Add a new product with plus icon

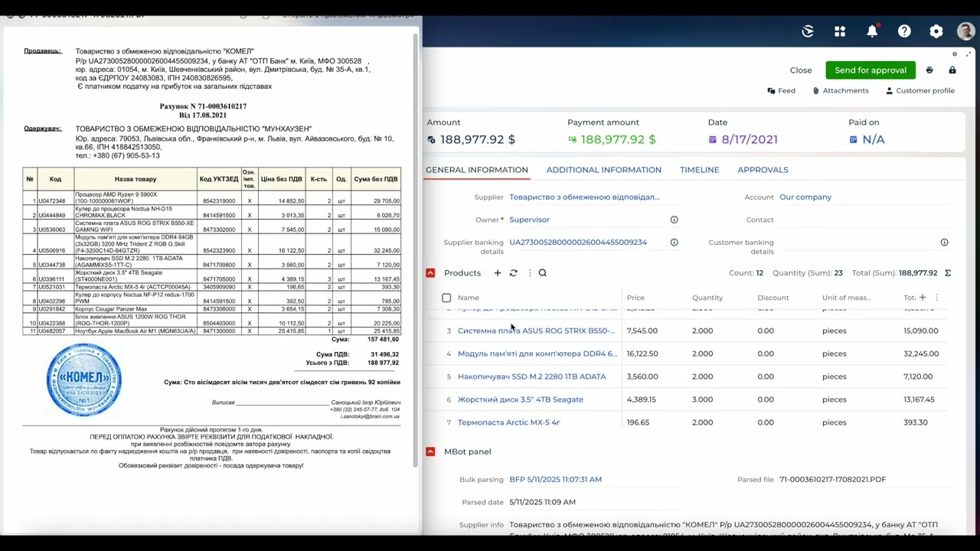point(498,273)
